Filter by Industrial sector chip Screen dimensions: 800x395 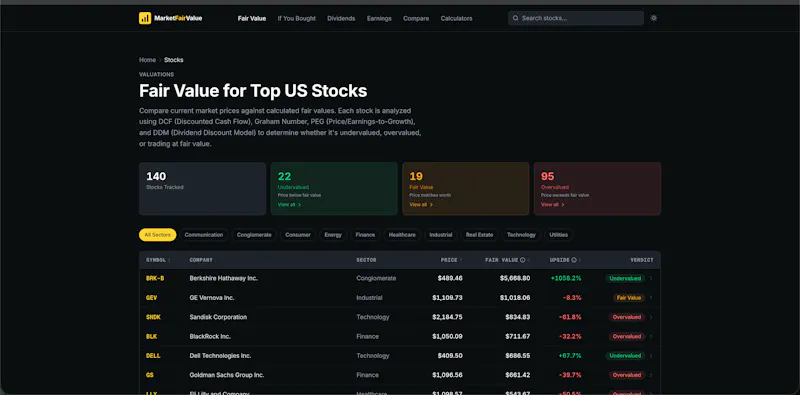click(441, 235)
